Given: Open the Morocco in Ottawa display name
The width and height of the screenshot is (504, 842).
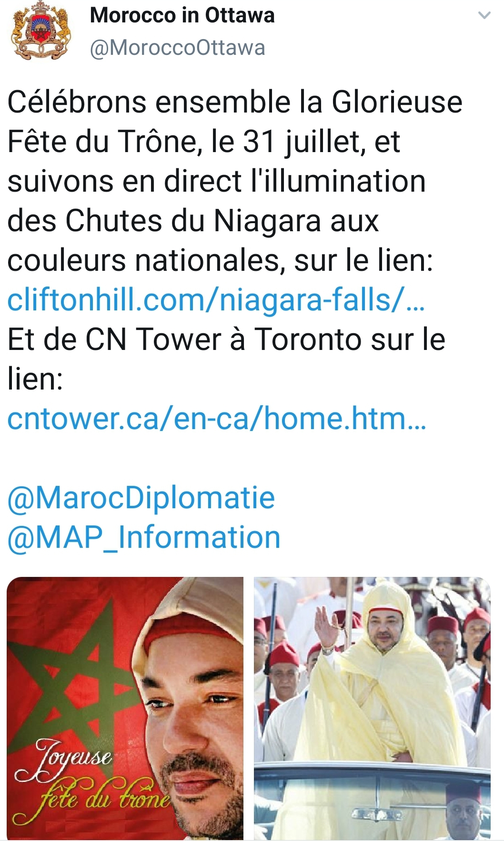Looking at the screenshot, I should pos(182,15).
